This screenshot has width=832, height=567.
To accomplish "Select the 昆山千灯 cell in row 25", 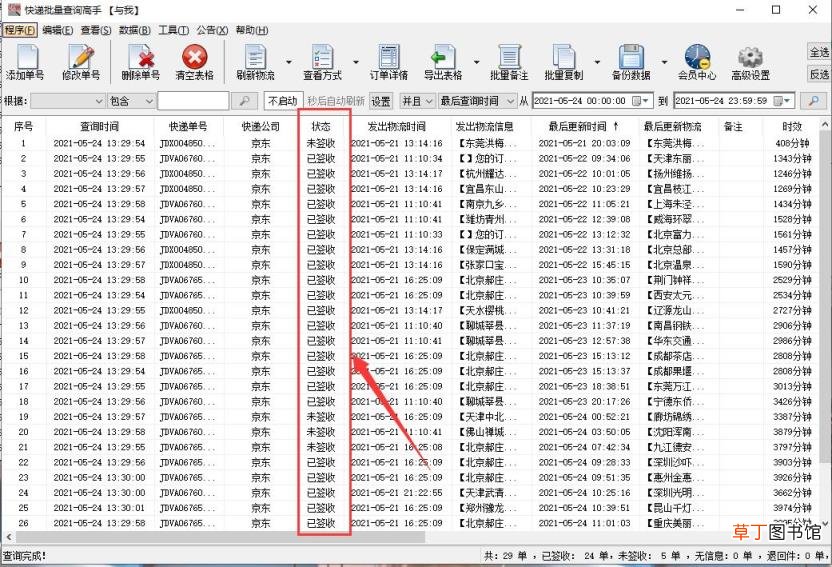I will tap(674, 508).
